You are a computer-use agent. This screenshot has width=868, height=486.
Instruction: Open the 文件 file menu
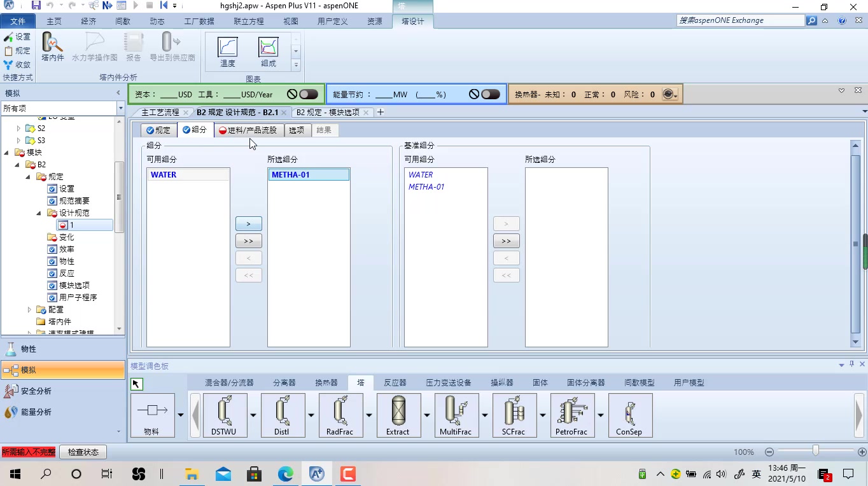(x=18, y=21)
